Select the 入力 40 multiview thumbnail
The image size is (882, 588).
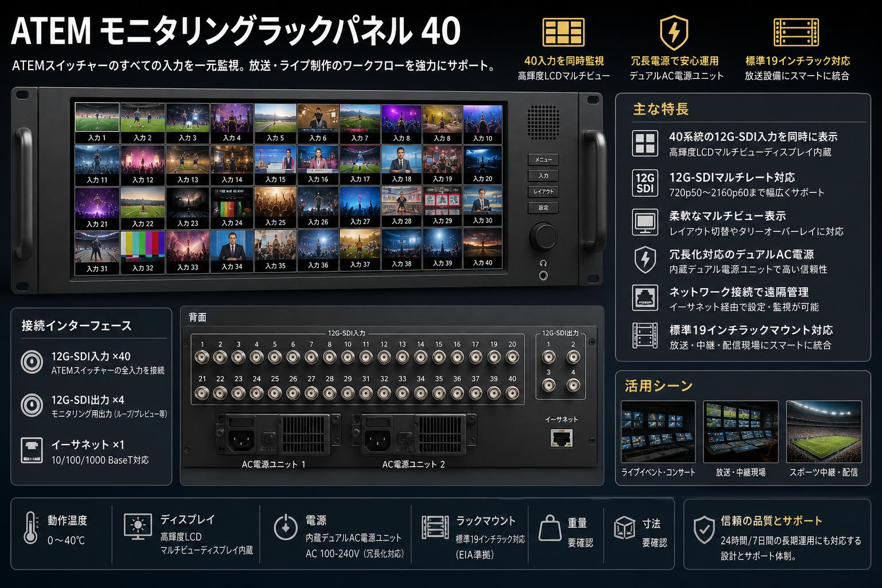point(482,248)
